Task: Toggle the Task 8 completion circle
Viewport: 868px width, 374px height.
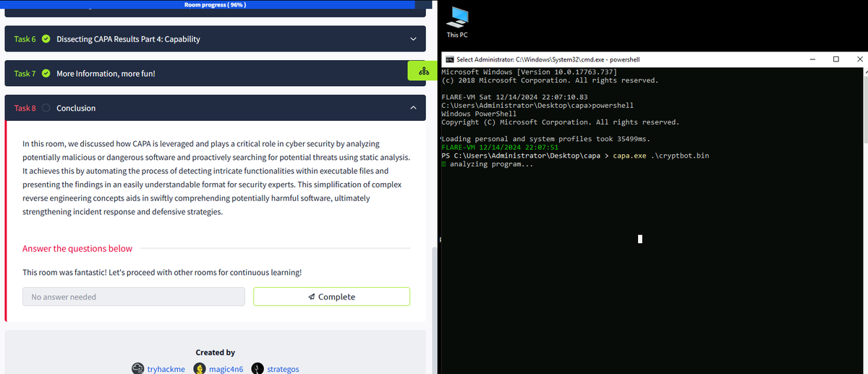Action: coord(46,109)
